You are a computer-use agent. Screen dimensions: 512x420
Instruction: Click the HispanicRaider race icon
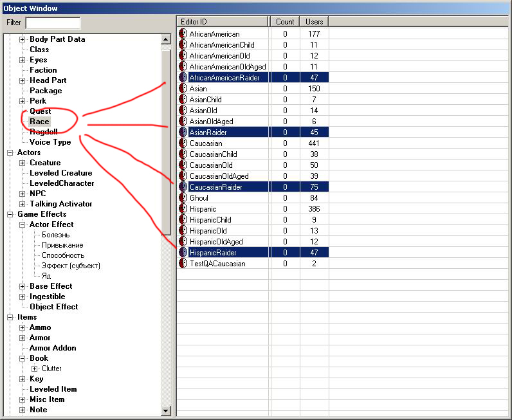183,253
